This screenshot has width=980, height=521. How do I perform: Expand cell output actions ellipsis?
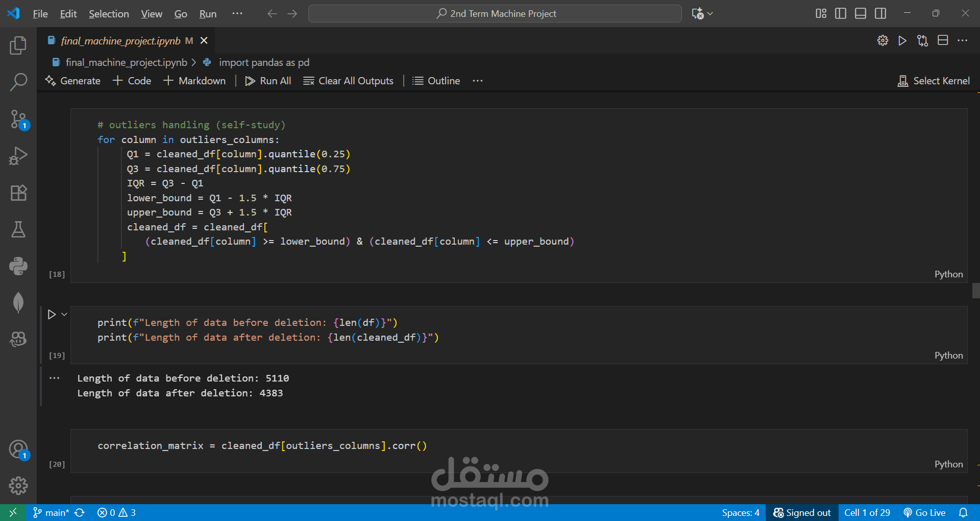point(55,378)
